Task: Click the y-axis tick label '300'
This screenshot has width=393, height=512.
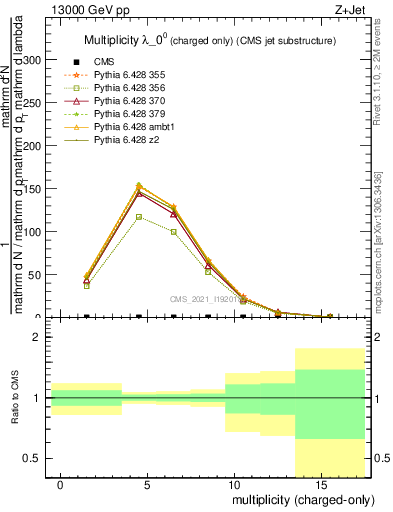Action: tap(31, 60)
